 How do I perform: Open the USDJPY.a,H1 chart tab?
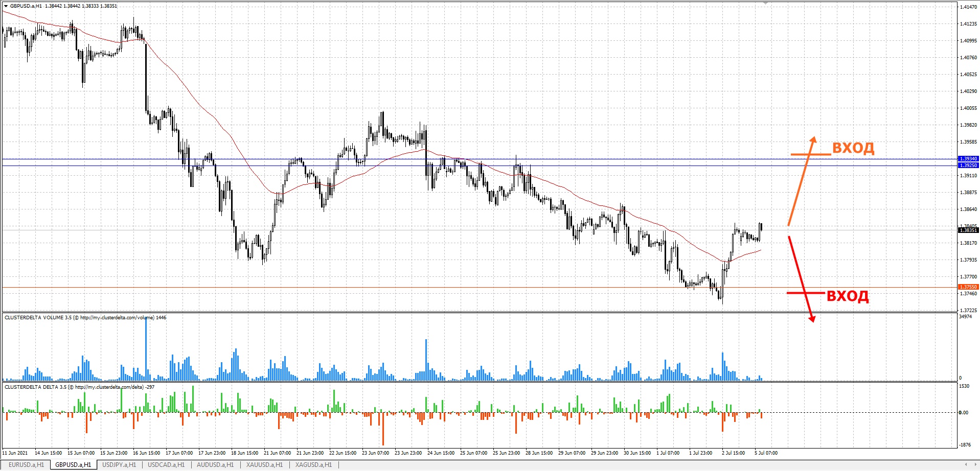(119, 465)
